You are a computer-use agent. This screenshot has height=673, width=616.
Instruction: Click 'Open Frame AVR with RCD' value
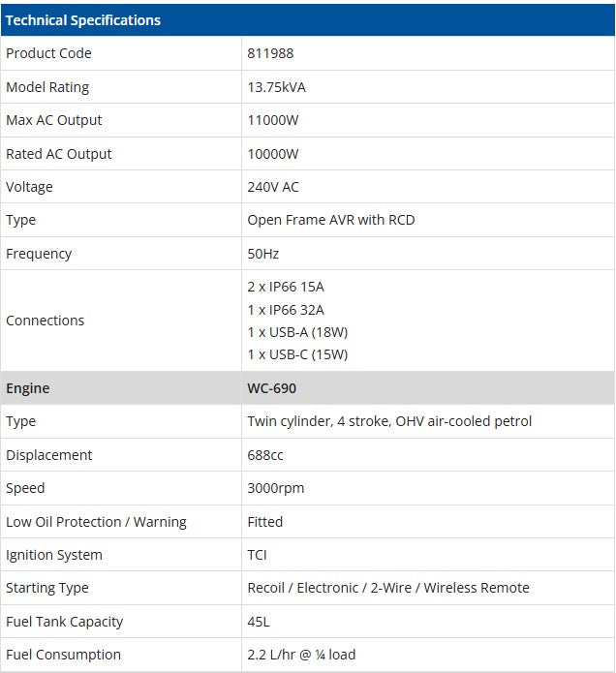tap(331, 220)
